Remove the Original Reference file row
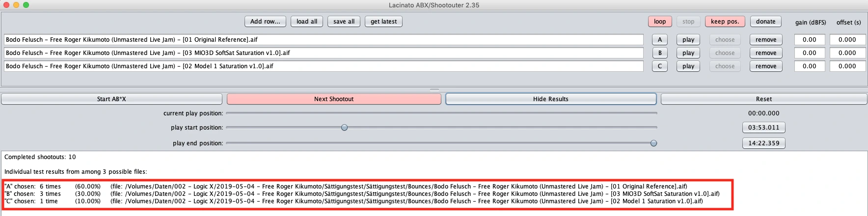The width and height of the screenshot is (868, 216). click(x=766, y=40)
